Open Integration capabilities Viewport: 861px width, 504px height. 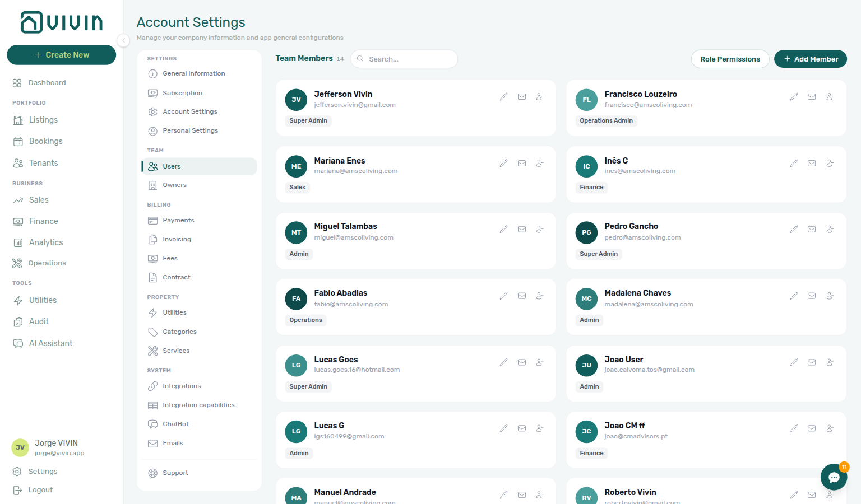point(199,405)
